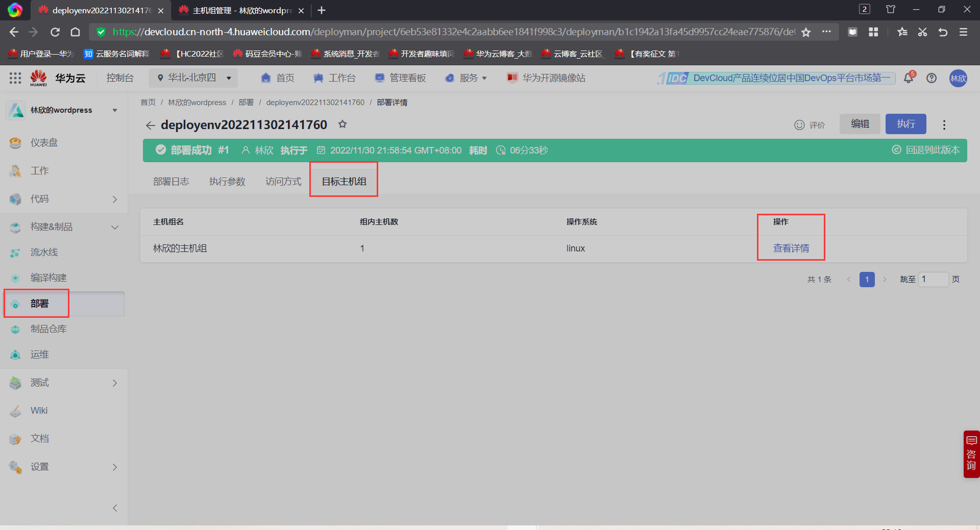This screenshot has height=530, width=980.
Task: Collapse the left sidebar with the chevron
Action: coord(115,508)
